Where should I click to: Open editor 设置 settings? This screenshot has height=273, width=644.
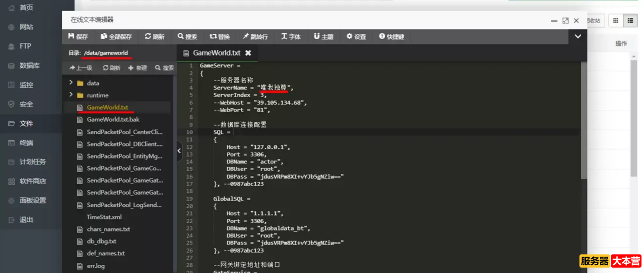tap(356, 36)
